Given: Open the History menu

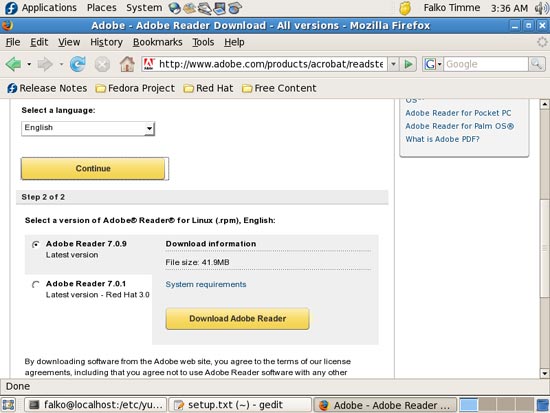Looking at the screenshot, I should (x=106, y=42).
